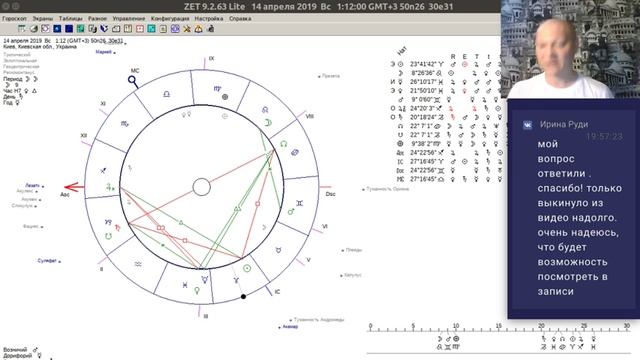Open the Управление menu

pyautogui.click(x=129, y=18)
